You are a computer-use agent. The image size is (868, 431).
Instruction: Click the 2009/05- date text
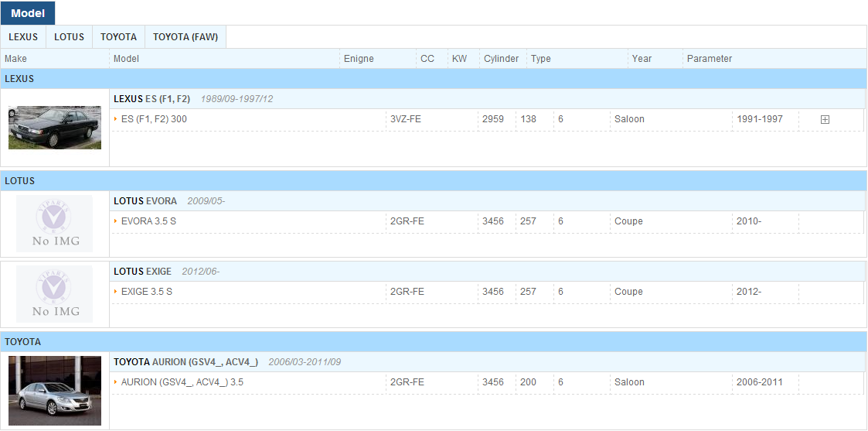pyautogui.click(x=206, y=201)
